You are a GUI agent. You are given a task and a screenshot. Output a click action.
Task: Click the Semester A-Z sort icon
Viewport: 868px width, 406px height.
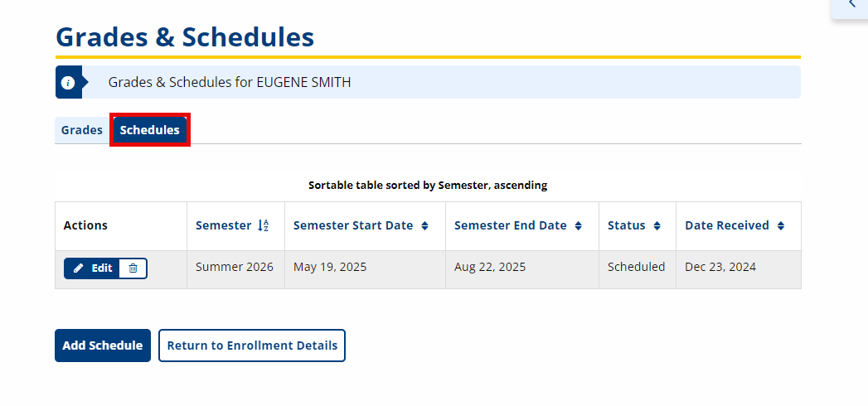[264, 225]
